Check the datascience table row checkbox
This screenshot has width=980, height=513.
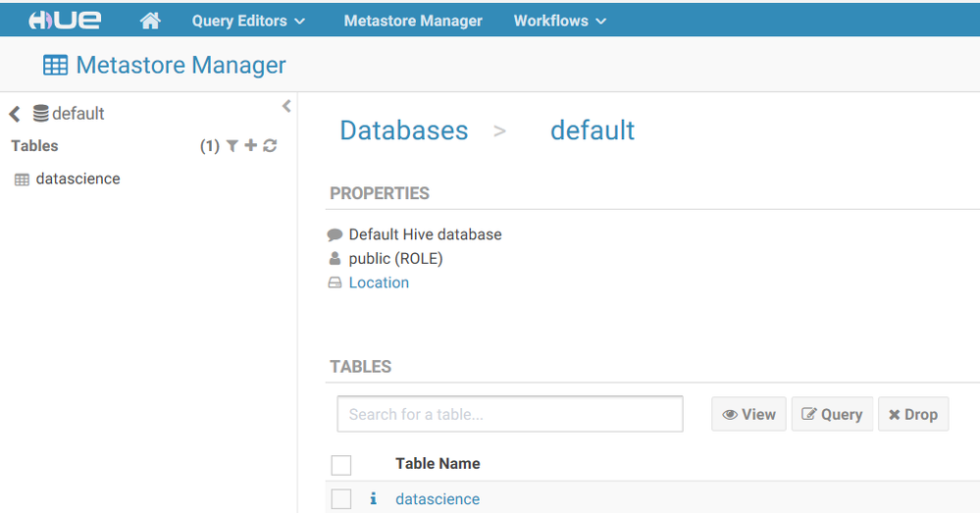click(341, 499)
